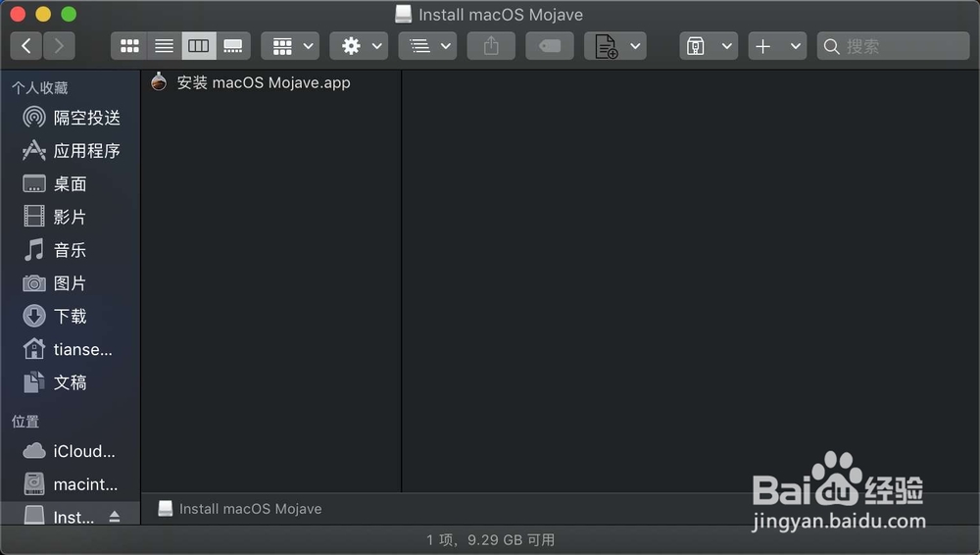Go forward with the right chevron button
Viewport: 980px width, 555px height.
[59, 46]
